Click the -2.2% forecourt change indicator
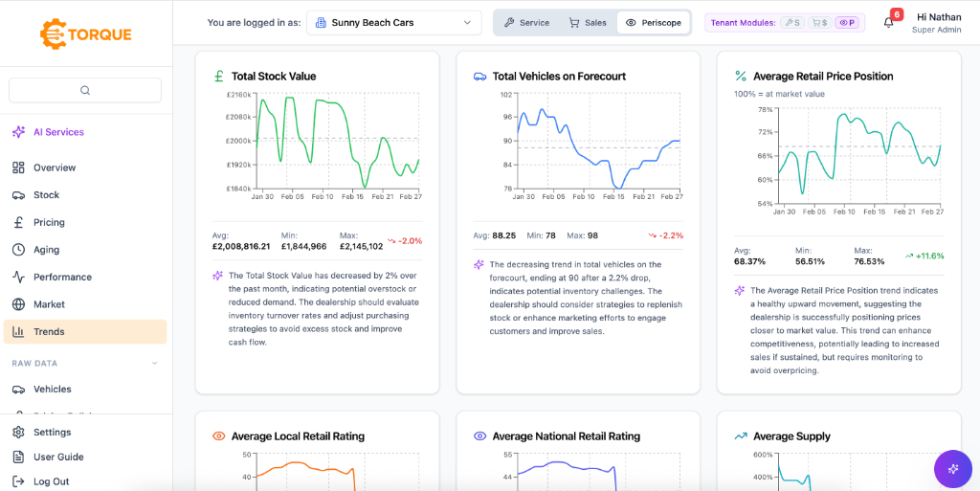 click(x=666, y=235)
